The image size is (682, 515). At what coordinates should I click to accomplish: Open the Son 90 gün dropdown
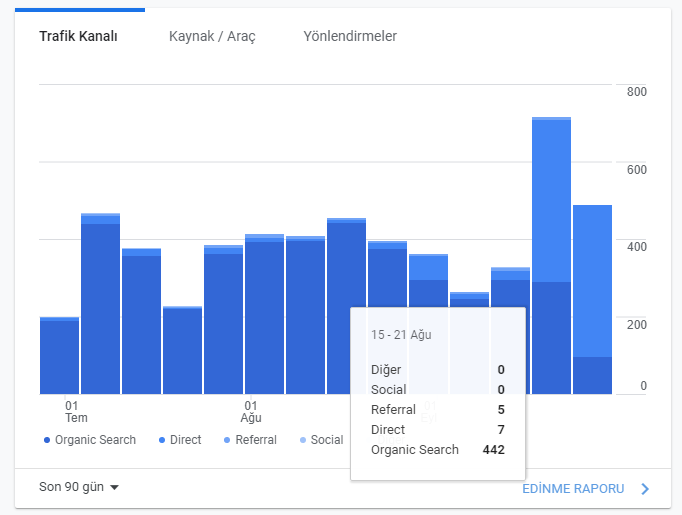[79, 487]
